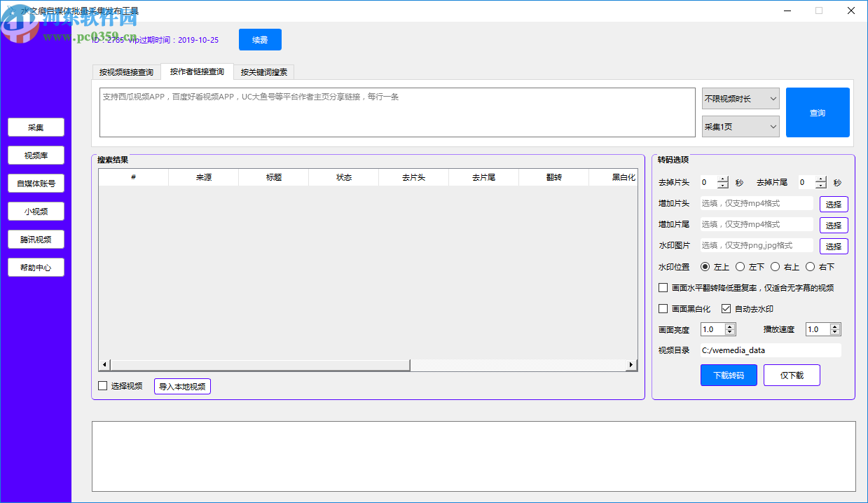Open the 小视频 section in sidebar
This screenshot has height=503, width=868.
36,212
